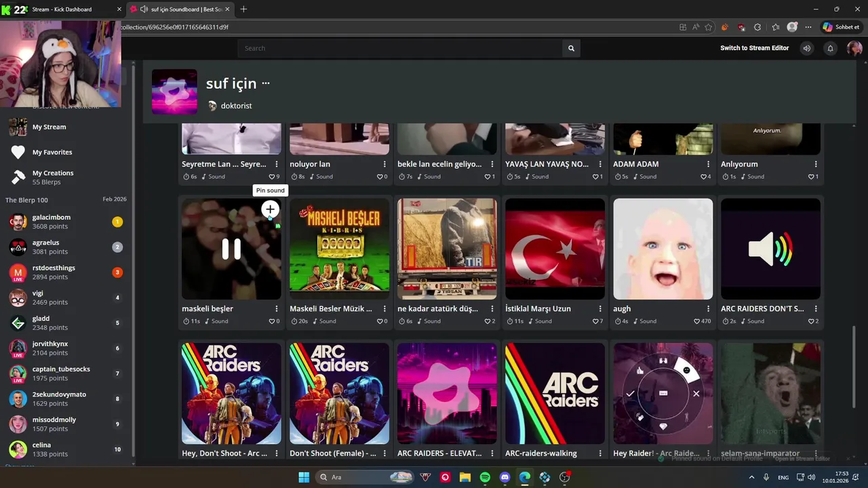Open options menu for ADAM ADAM sound
Viewport: 868px width, 488px height.
coord(708,164)
